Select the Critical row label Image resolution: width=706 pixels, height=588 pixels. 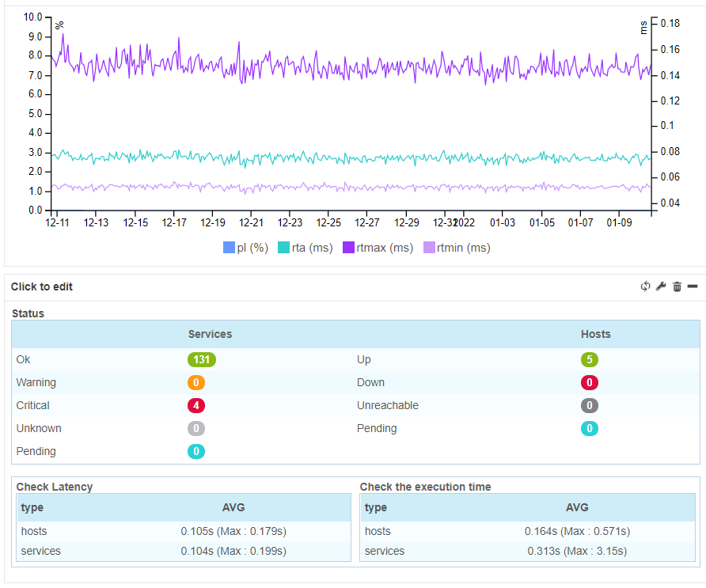tap(33, 406)
